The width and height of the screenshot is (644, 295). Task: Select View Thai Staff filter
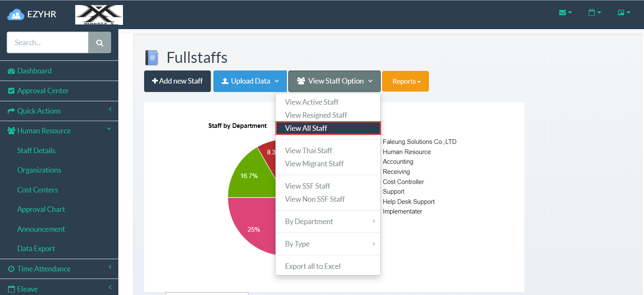[309, 150]
